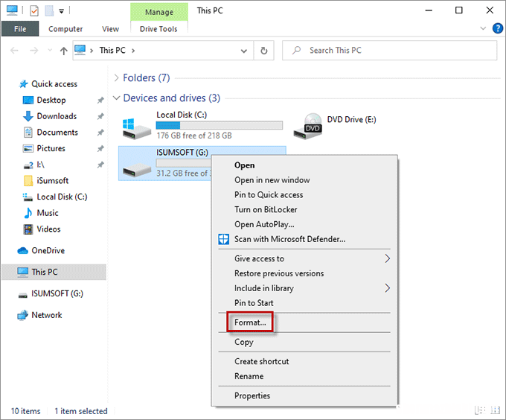Unpin Documents using its pin icon
This screenshot has height=420, width=506.
100,133
